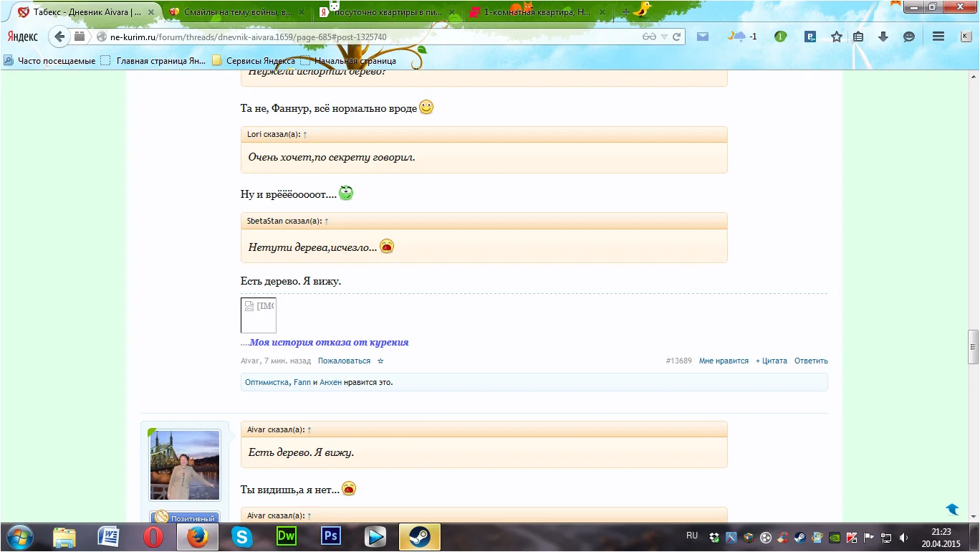980x552 pixels.
Task: Open the Yandex mail envelope icon
Action: tap(703, 37)
